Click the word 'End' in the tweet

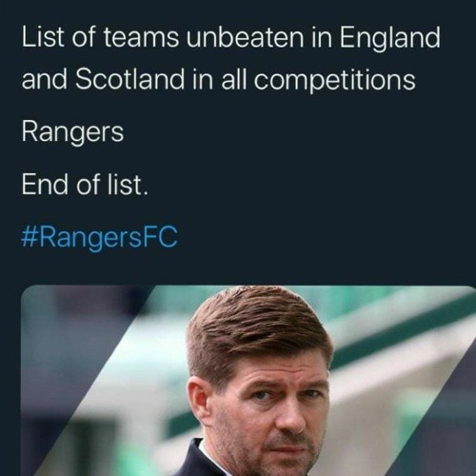tap(45, 185)
